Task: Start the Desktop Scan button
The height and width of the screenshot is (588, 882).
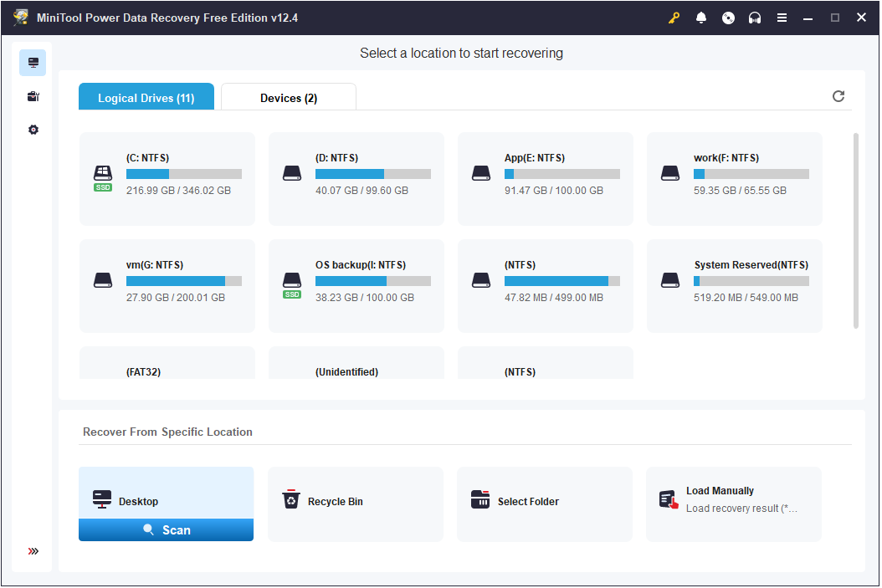Action: (166, 530)
